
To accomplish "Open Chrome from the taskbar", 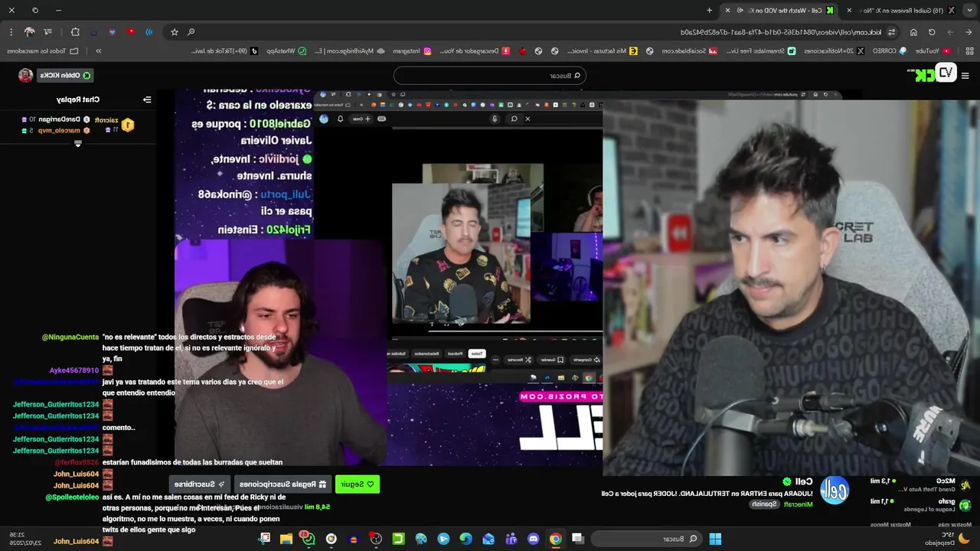I will point(555,539).
